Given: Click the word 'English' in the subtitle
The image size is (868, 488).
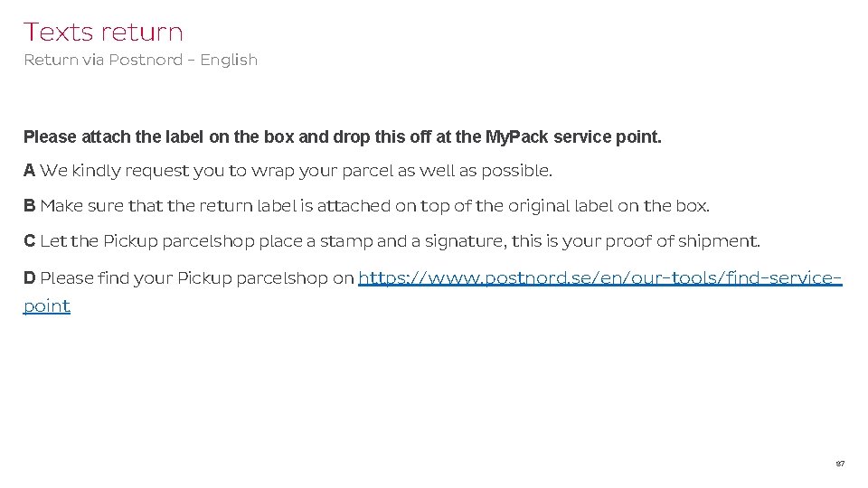Looking at the screenshot, I should [229, 60].
